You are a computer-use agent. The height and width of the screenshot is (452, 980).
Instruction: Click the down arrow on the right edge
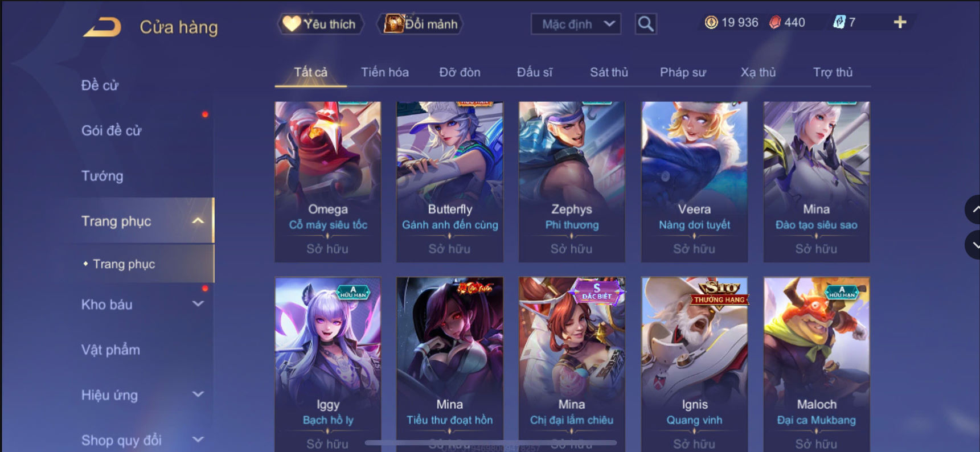pyautogui.click(x=973, y=245)
